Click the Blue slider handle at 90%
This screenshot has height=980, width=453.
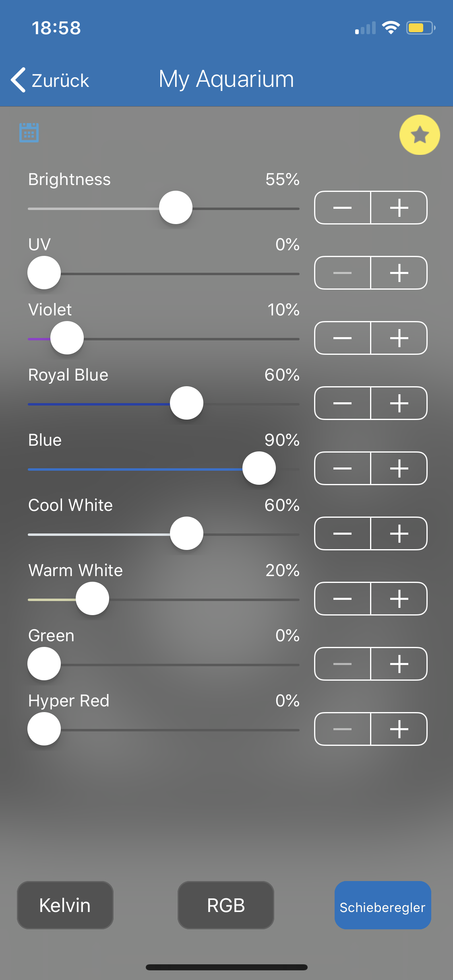pyautogui.click(x=259, y=468)
